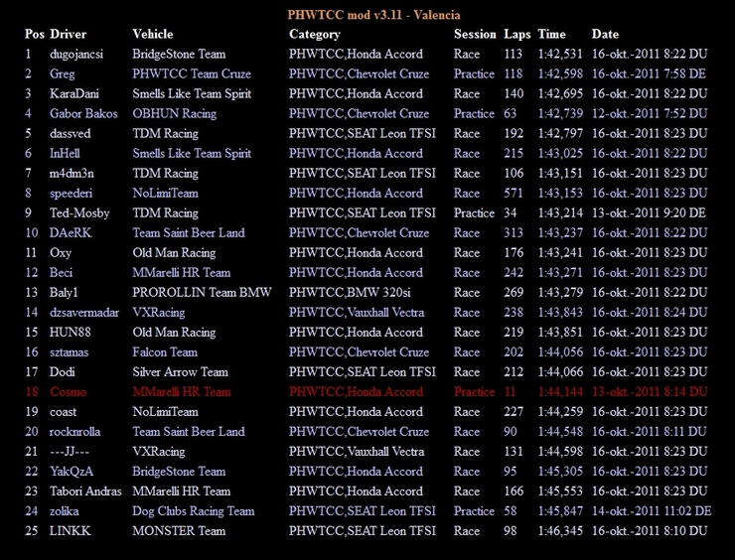The height and width of the screenshot is (560, 735).
Task: Click the 'Session' column header
Action: (475, 34)
